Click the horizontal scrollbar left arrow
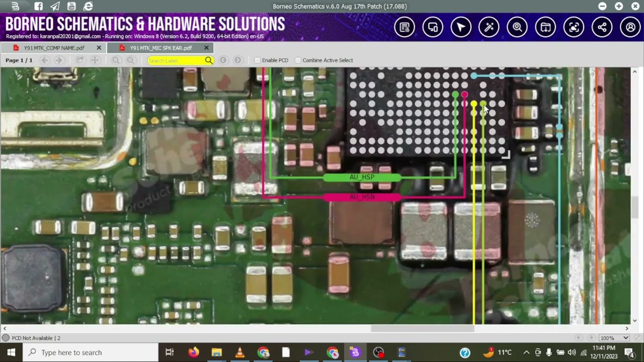The height and width of the screenshot is (362, 644). point(5,328)
